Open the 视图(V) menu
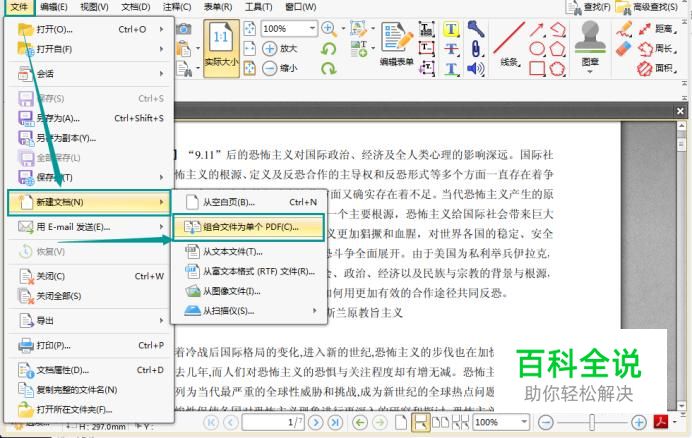Image resolution: width=692 pixels, height=438 pixels. pos(94,7)
